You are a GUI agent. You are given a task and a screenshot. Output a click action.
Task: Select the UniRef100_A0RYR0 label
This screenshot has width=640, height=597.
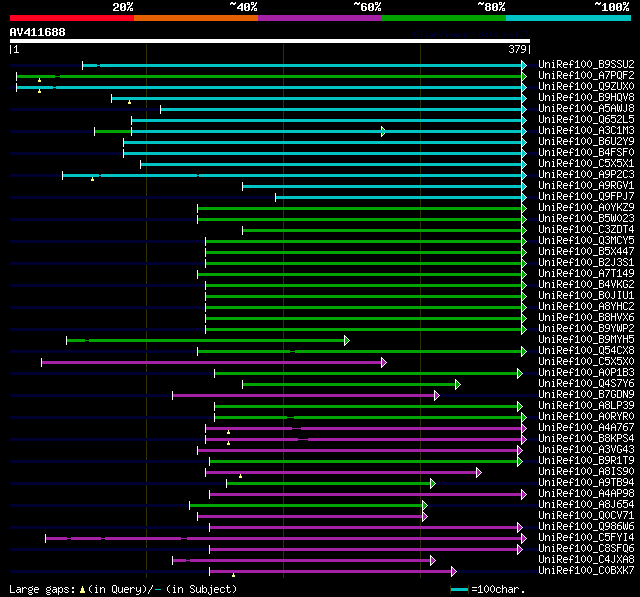(586, 417)
